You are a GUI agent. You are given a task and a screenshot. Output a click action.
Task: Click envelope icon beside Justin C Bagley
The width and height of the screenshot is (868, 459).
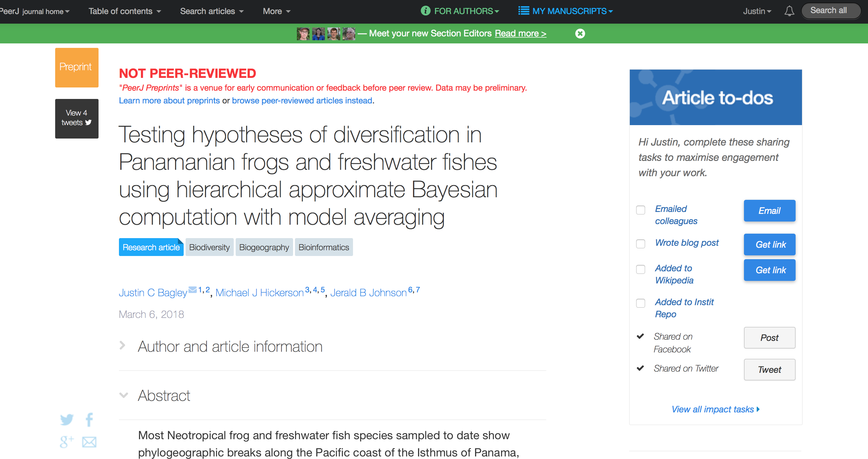pyautogui.click(x=192, y=289)
